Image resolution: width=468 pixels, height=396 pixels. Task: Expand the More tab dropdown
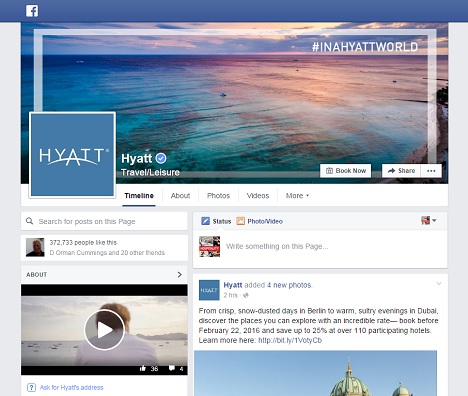pyautogui.click(x=297, y=196)
